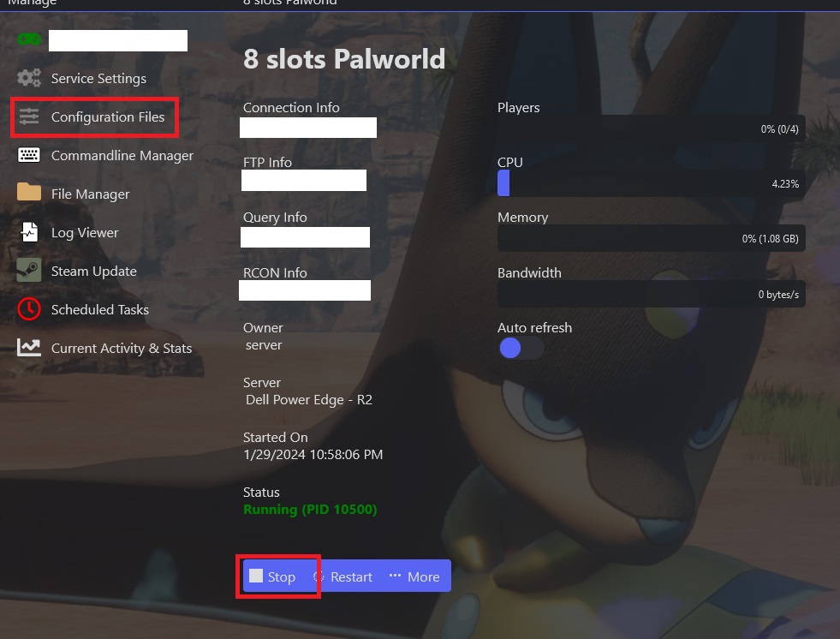Screen dimensions: 840x639
Task: Click inside the Query Info input field
Action: click(305, 236)
